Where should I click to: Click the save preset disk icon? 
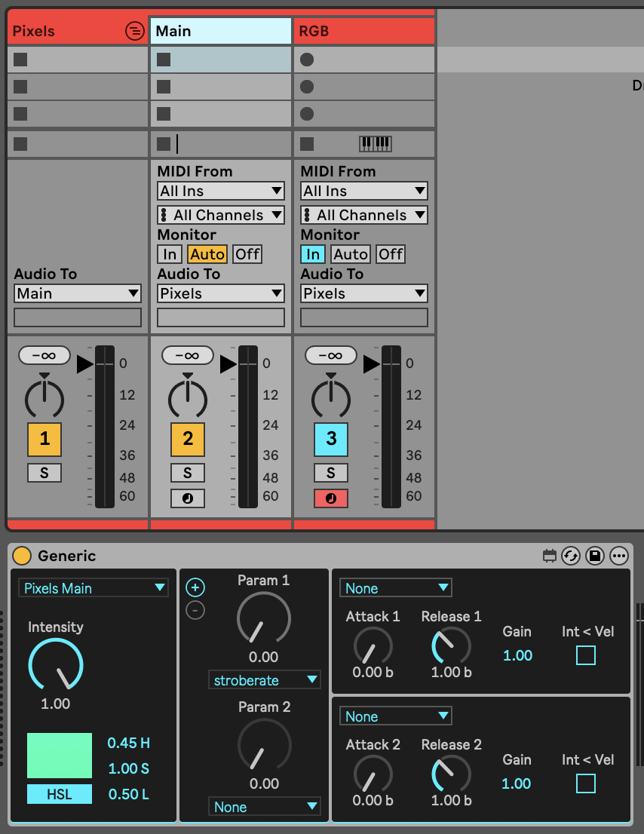pyautogui.click(x=595, y=556)
